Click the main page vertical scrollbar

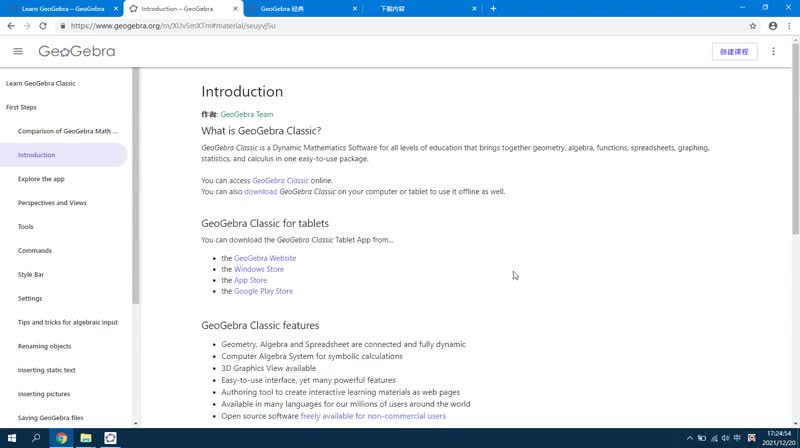(x=795, y=138)
